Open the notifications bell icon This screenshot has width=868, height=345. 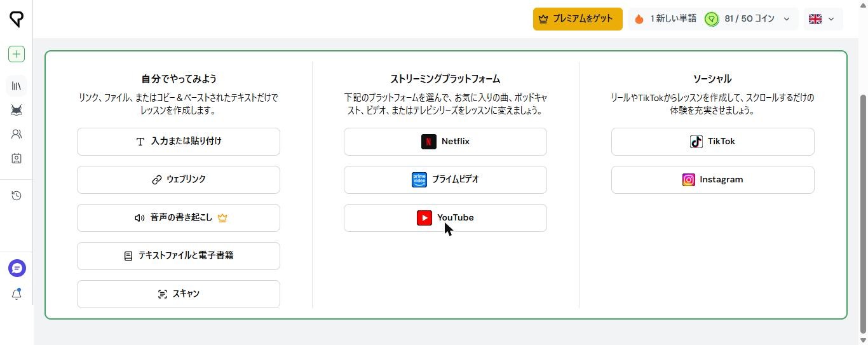[x=17, y=294]
